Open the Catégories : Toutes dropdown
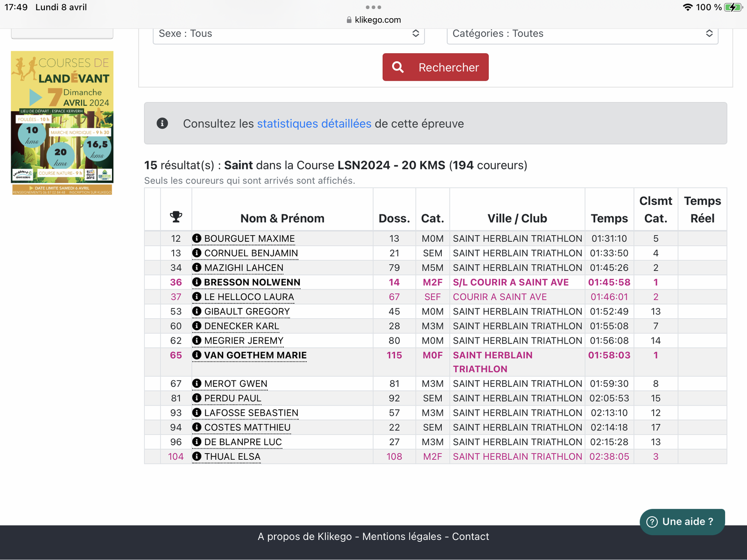This screenshot has width=747, height=560. click(x=582, y=34)
